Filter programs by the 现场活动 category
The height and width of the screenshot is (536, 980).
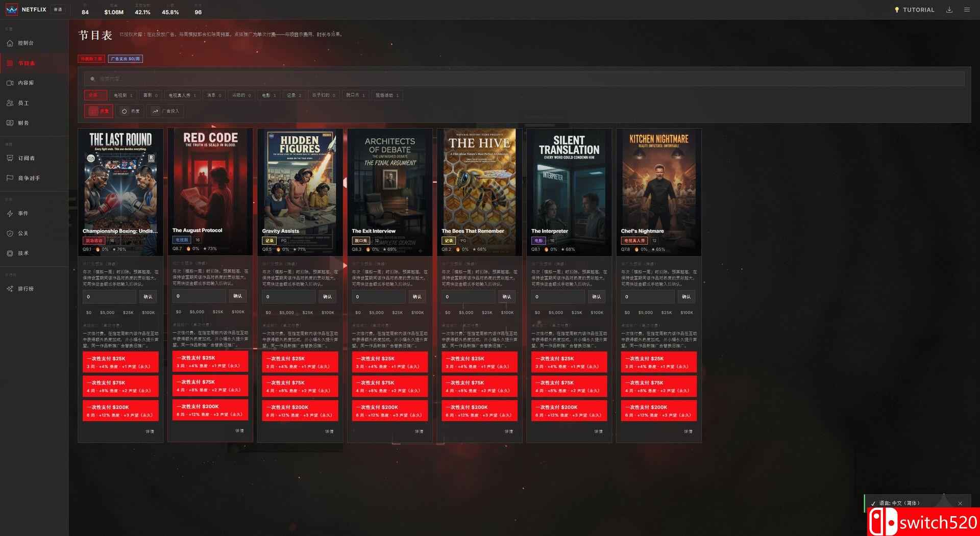(387, 95)
